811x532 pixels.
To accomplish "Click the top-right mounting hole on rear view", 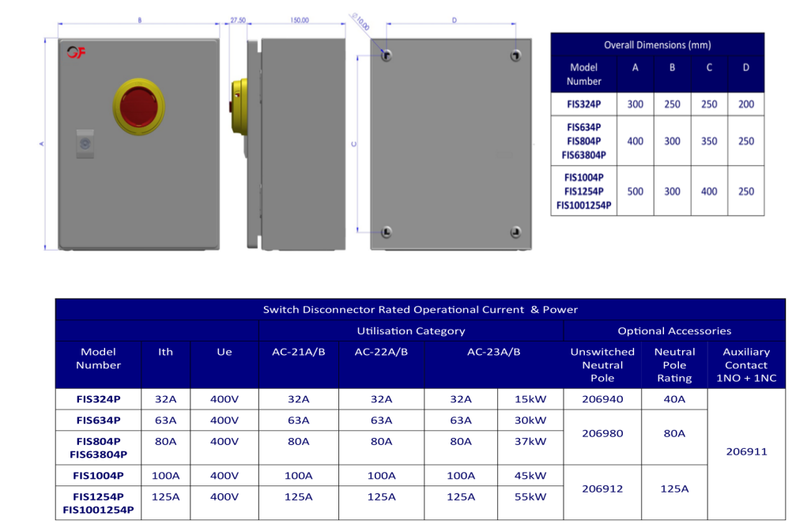I will pyautogui.click(x=515, y=55).
